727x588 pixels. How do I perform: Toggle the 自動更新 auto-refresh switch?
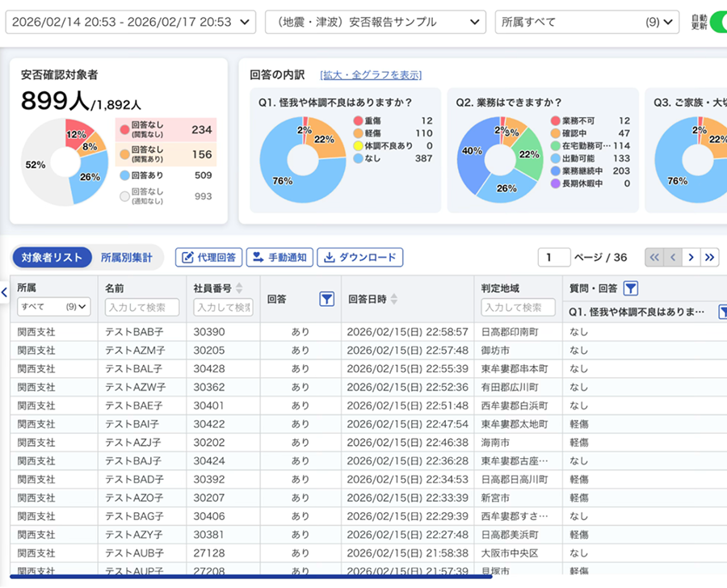point(719,22)
